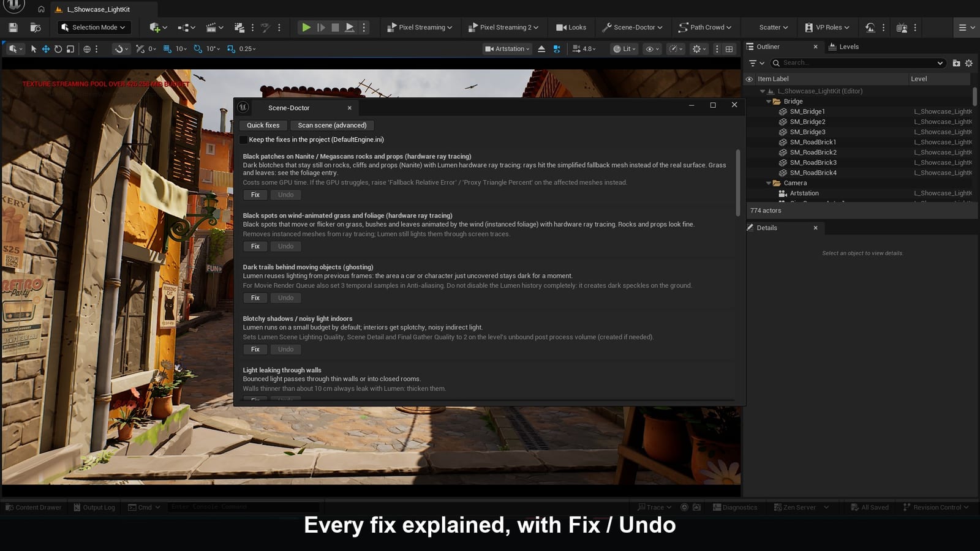Image resolution: width=980 pixels, height=551 pixels.
Task: Toggle world/local coordinate globe icon
Action: pos(87,49)
